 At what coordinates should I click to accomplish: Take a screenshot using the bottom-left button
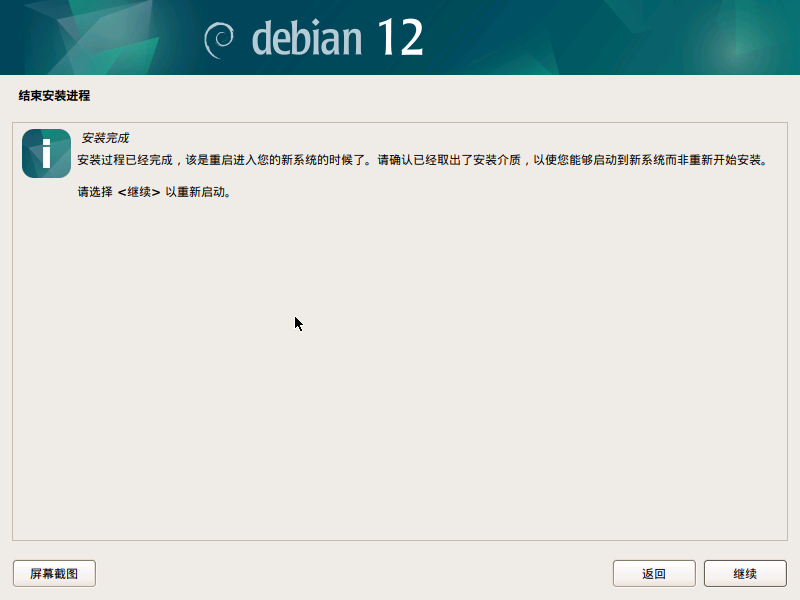[x=54, y=573]
